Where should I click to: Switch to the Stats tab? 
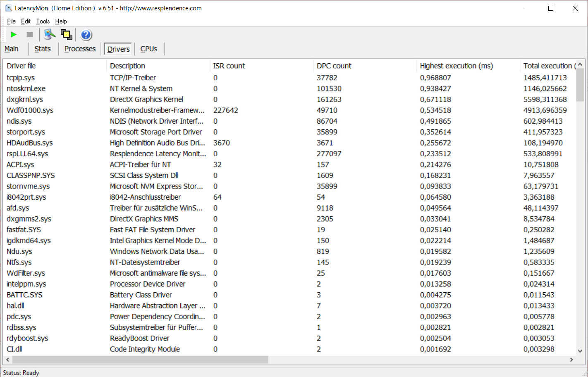pos(43,49)
